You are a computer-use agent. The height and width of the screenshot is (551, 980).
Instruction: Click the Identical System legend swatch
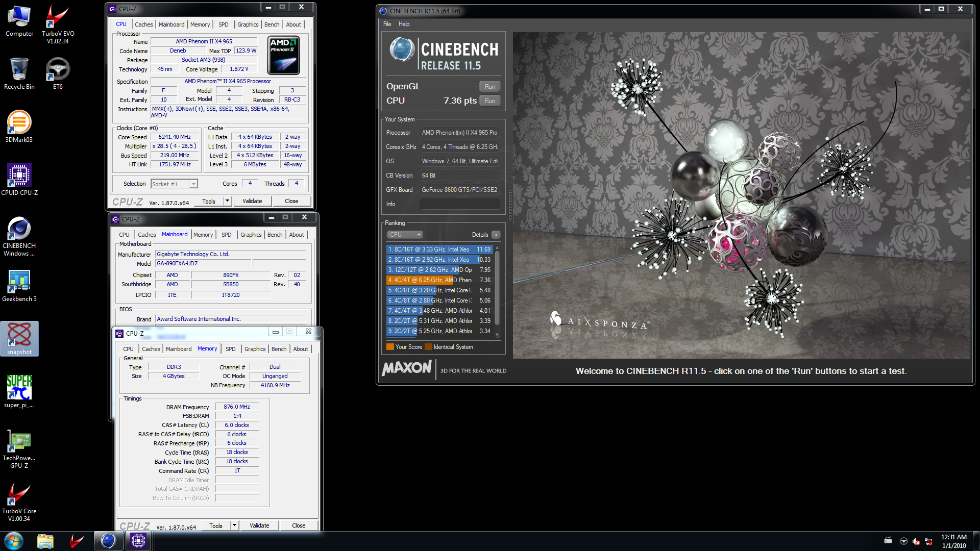point(429,347)
